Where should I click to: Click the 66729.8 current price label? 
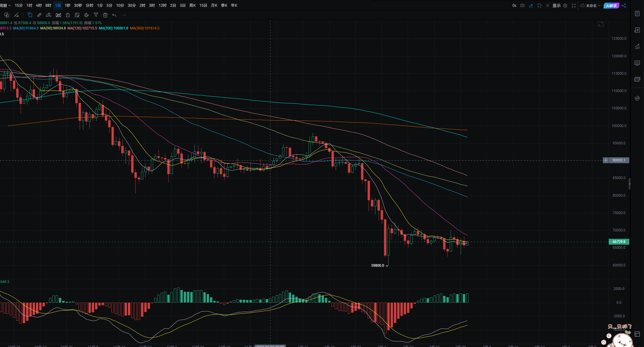[x=619, y=242]
